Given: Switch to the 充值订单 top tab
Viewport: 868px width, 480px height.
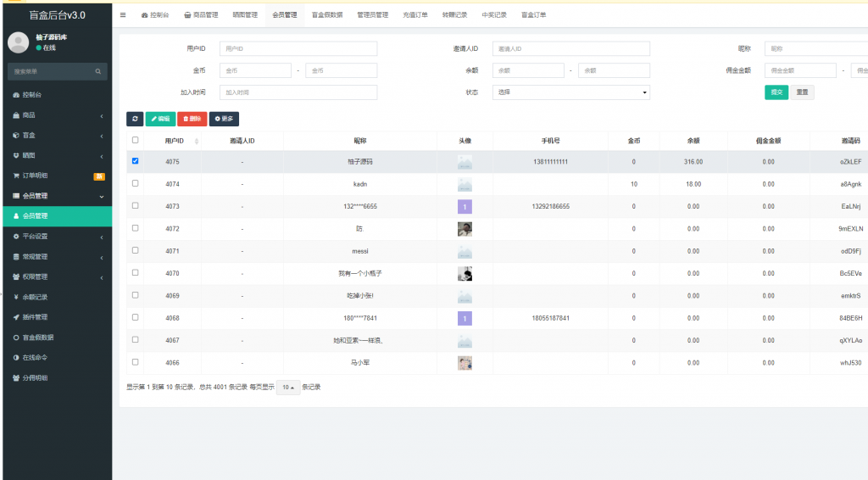Looking at the screenshot, I should [x=415, y=15].
